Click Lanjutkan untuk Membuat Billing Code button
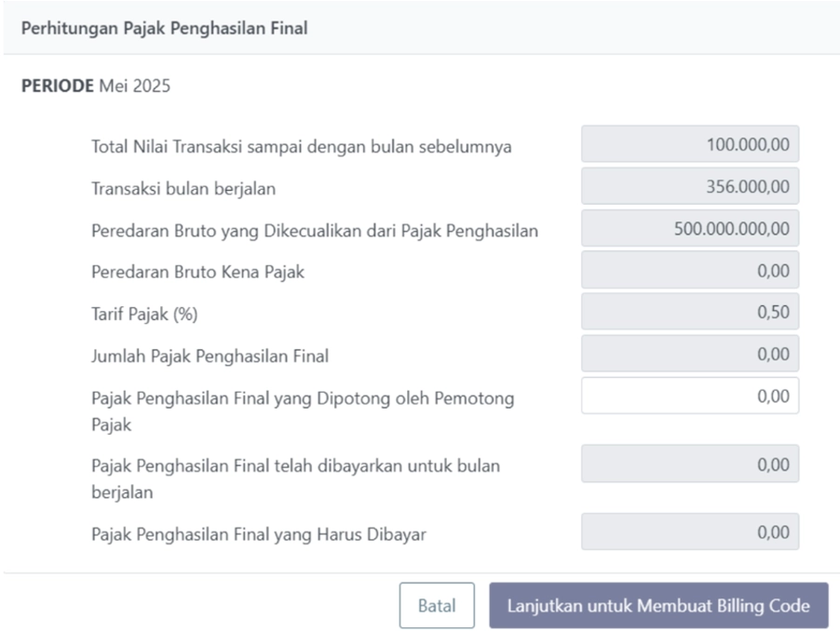Viewport: 840px width, 631px height. [658, 606]
